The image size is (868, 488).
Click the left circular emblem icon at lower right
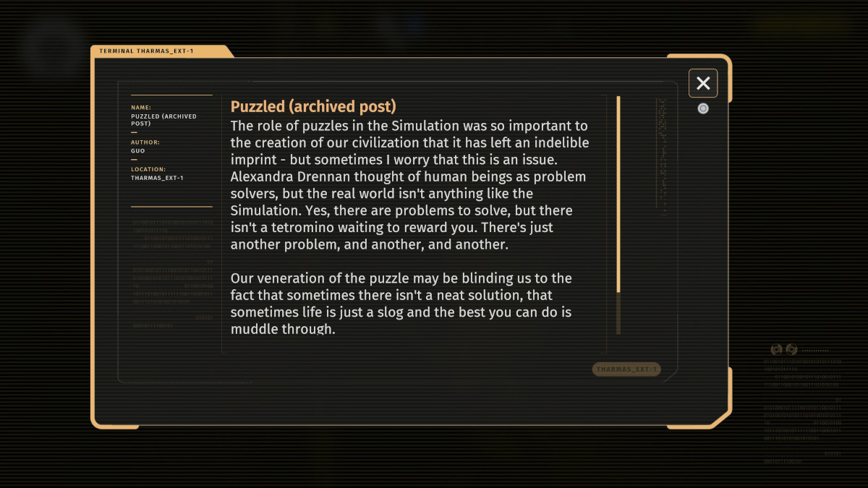pos(777,349)
